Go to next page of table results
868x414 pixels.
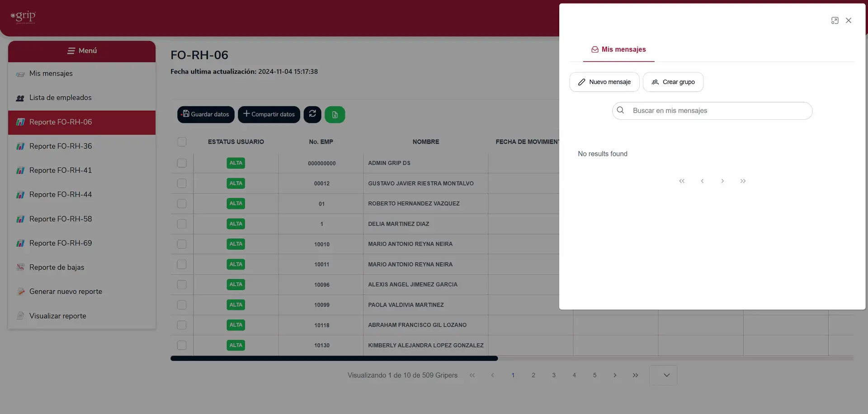point(615,375)
